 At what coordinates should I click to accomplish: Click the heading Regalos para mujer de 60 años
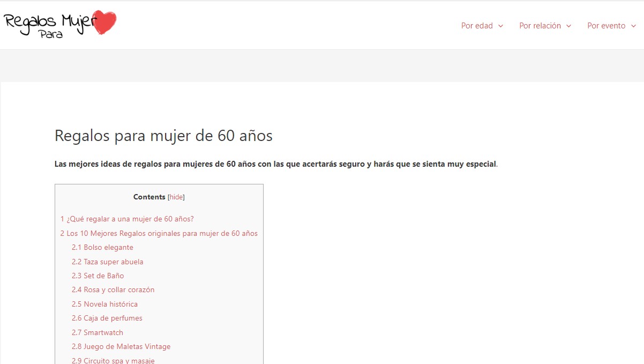click(x=163, y=136)
